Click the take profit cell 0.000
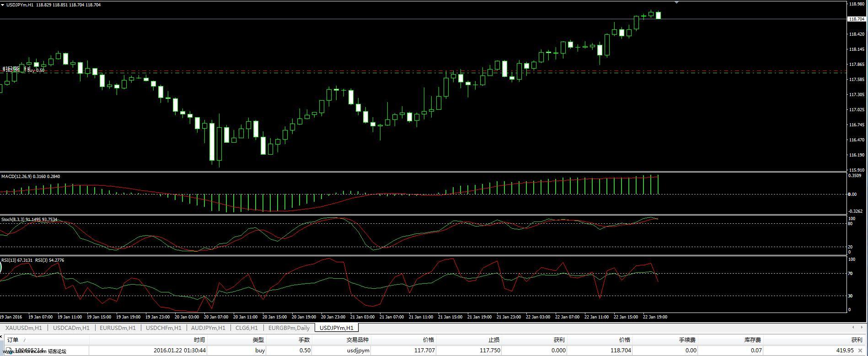 coord(558,351)
